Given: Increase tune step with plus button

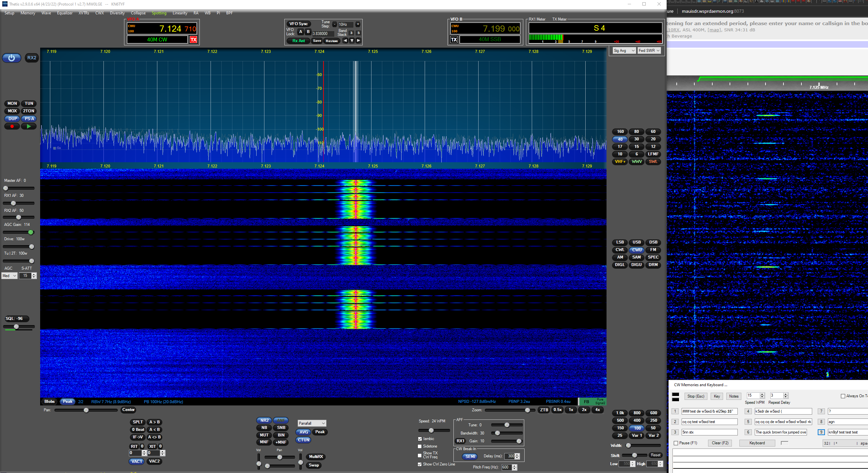Looking at the screenshot, I should [358, 24].
